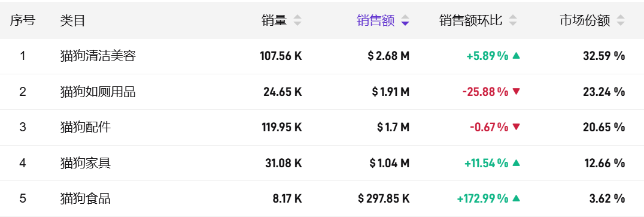
Task: Click market share 3.62 %
Action: 607,199
